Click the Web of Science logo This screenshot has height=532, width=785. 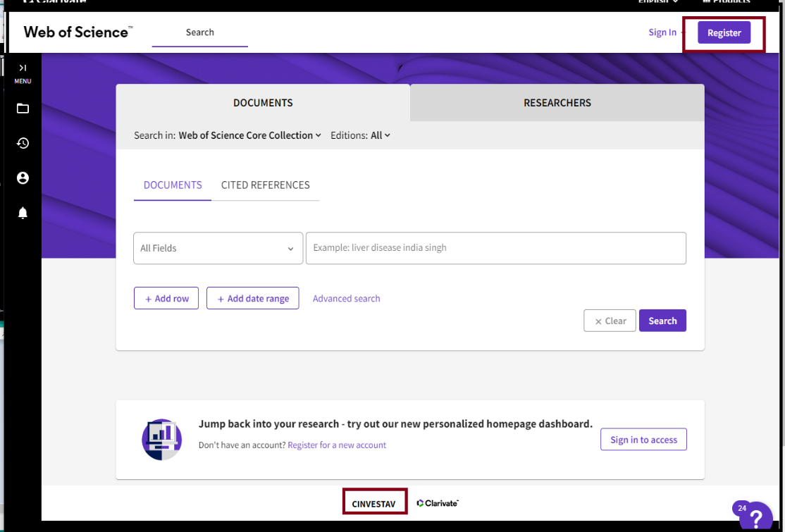coord(78,32)
